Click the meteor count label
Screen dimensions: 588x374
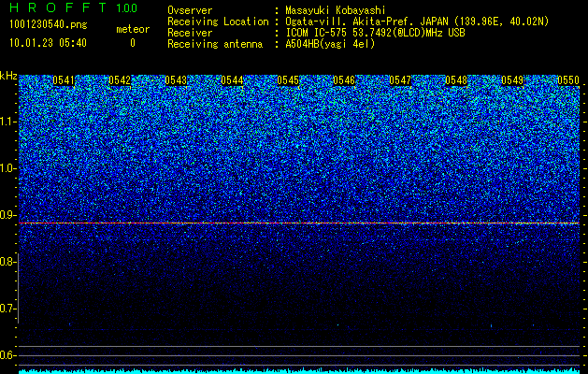point(133,29)
